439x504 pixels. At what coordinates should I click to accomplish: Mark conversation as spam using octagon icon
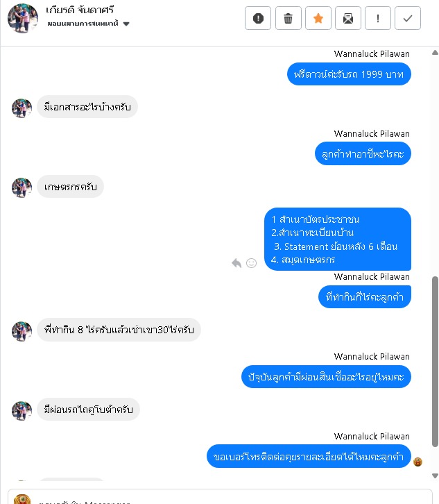258,18
